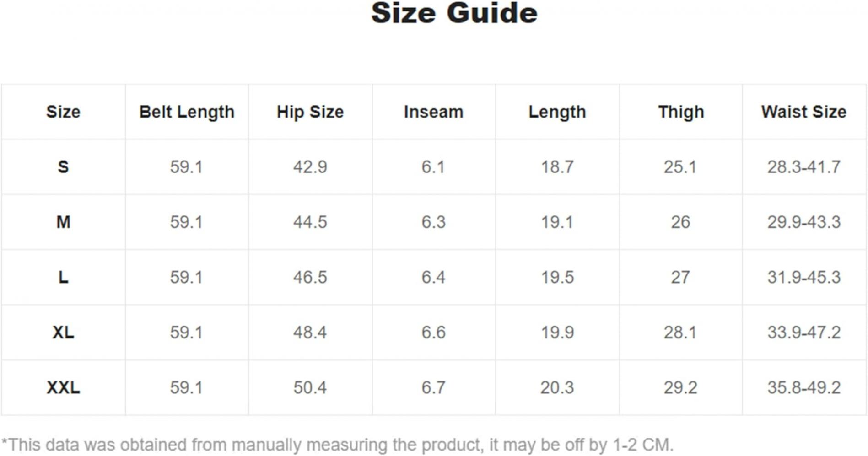Select the Thigh column header
Viewport: 868px width, 456px height.
681,112
